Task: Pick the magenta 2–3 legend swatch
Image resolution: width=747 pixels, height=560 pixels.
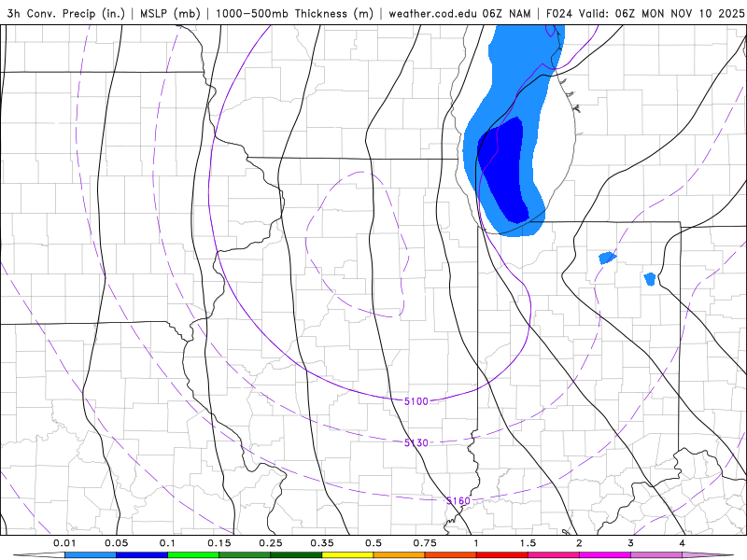Action: pyautogui.click(x=605, y=555)
